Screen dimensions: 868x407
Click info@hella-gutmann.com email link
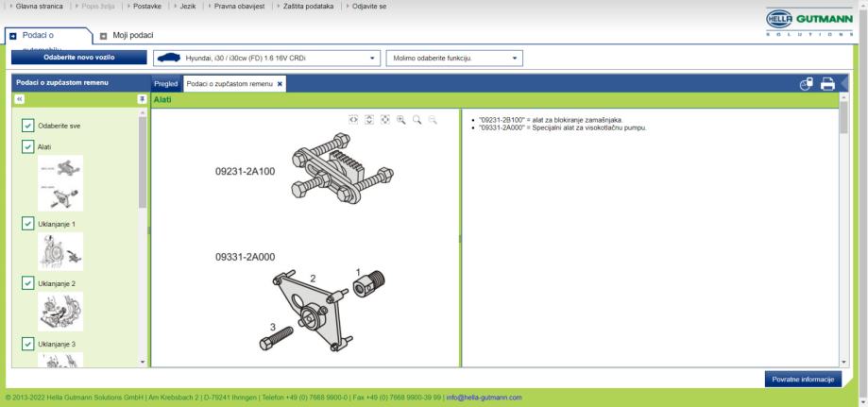pyautogui.click(x=484, y=398)
